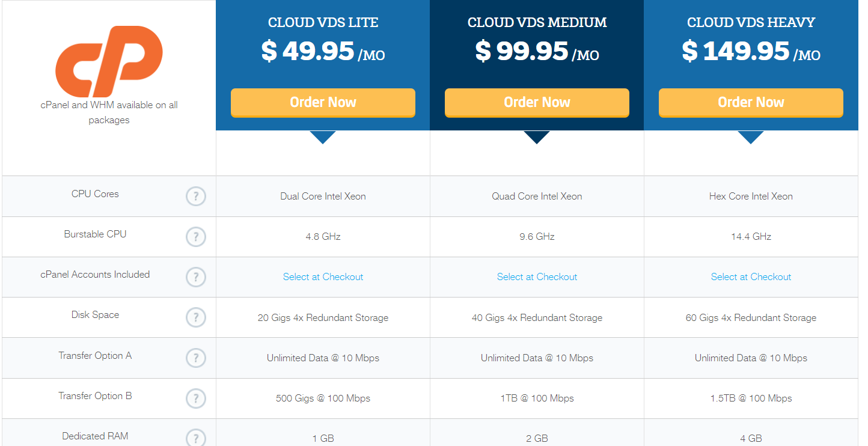The width and height of the screenshot is (868, 446).
Task: Open help for cPanel Accounts Included
Action: pyautogui.click(x=195, y=277)
